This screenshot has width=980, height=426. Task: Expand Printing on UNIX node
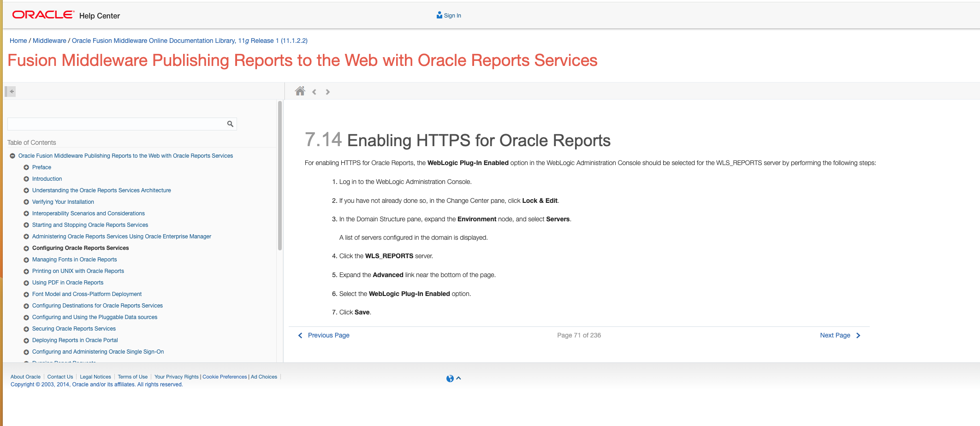coord(26,271)
